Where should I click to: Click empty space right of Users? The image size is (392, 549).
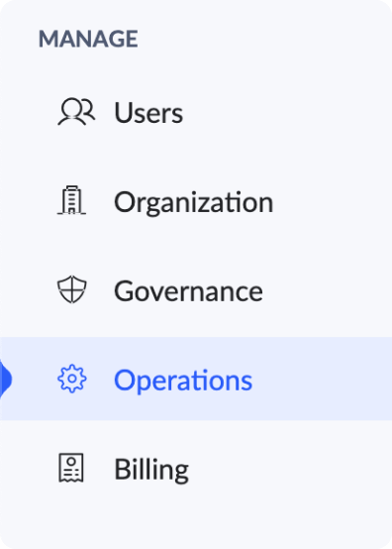point(287,112)
